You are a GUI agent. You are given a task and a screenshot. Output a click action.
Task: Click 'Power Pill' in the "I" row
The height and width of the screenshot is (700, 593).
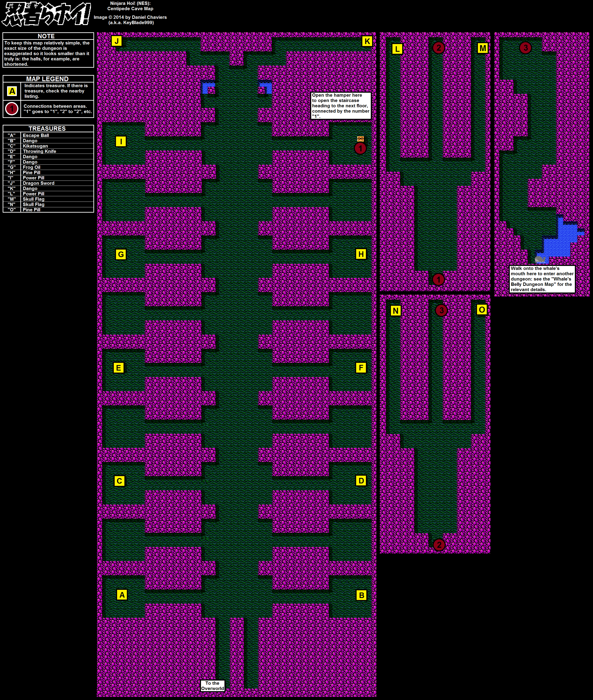click(34, 178)
